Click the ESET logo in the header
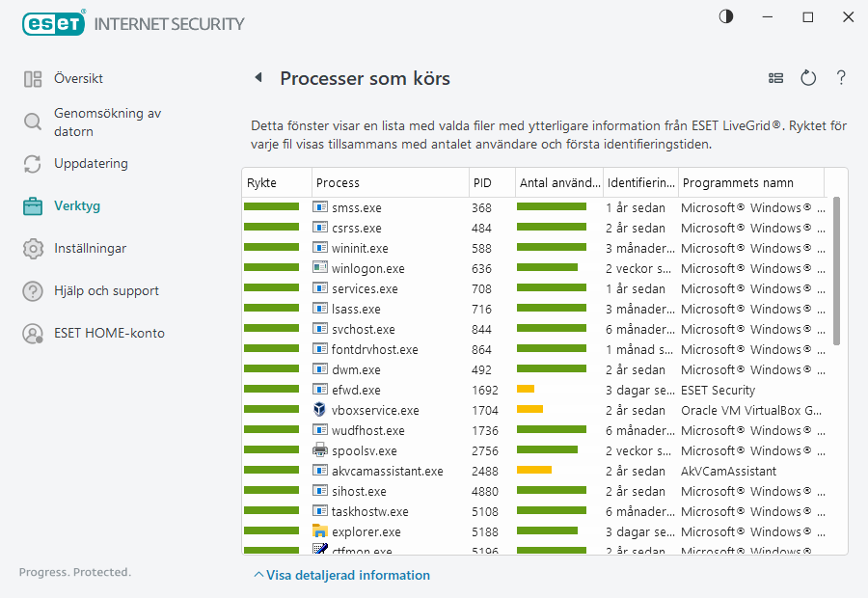Image resolution: width=868 pixels, height=598 pixels. point(54,22)
